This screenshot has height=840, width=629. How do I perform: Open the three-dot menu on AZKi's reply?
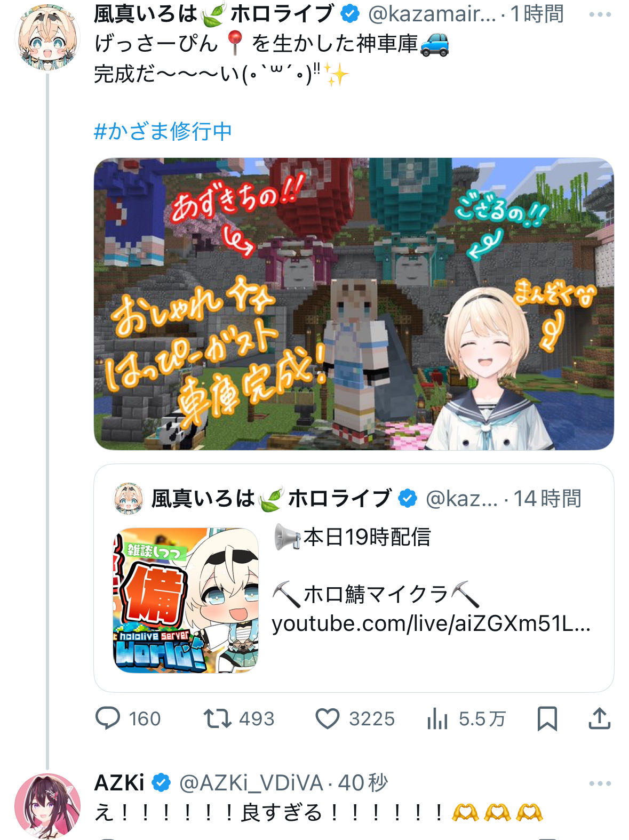coord(600,783)
